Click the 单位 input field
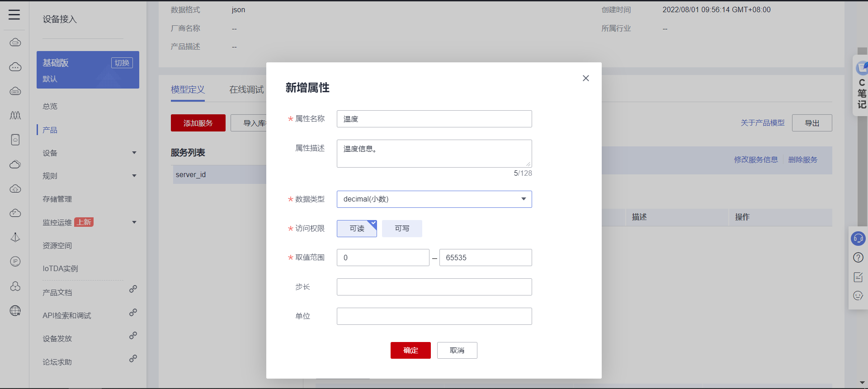868x389 pixels. [x=434, y=316]
